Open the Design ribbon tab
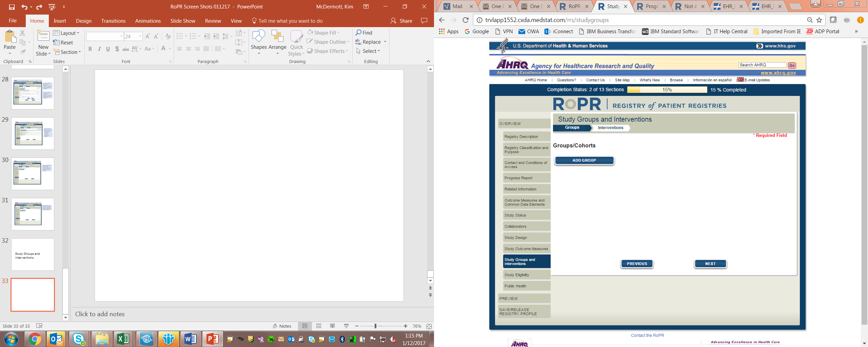 point(84,21)
